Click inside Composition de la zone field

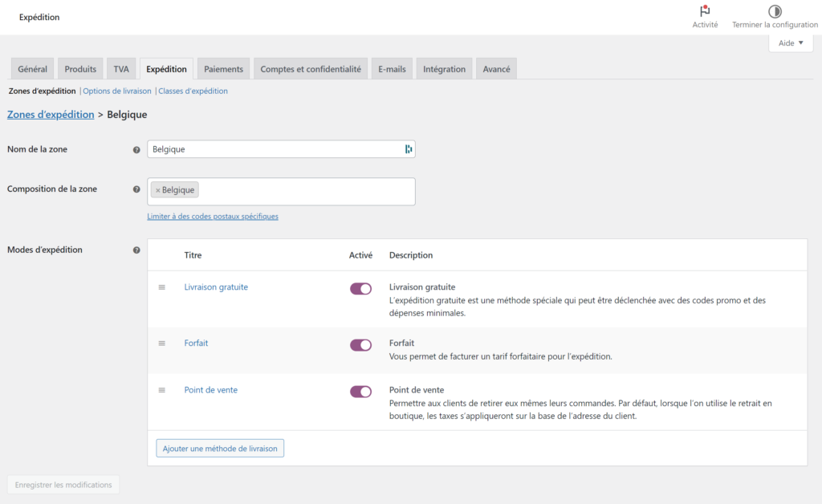pos(281,191)
